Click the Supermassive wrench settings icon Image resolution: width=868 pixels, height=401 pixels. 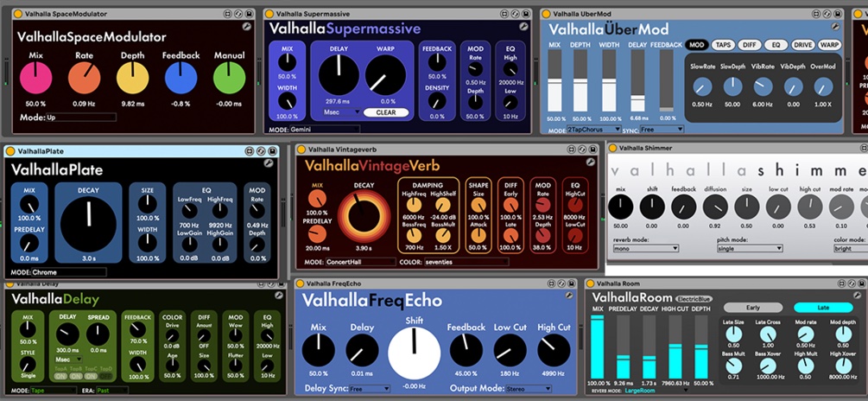click(523, 27)
